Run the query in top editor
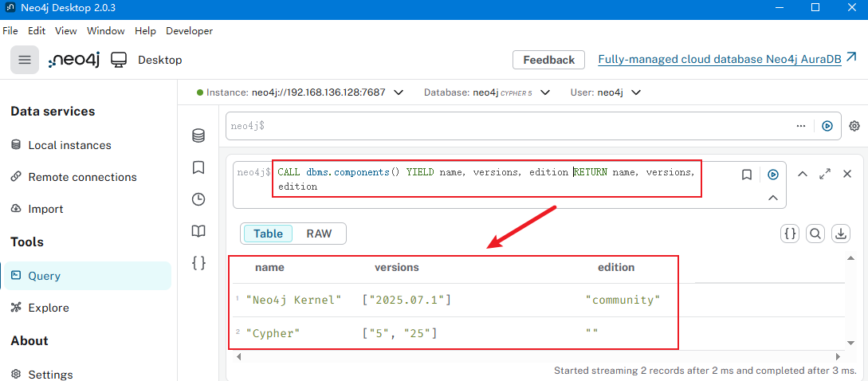868x381 pixels. [827, 126]
